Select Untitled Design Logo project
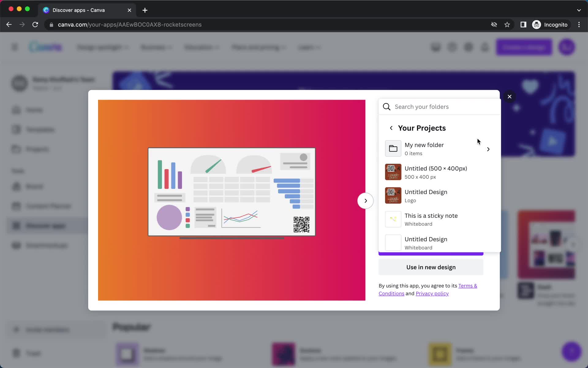Screen dimensions: 588x368 coord(439,196)
